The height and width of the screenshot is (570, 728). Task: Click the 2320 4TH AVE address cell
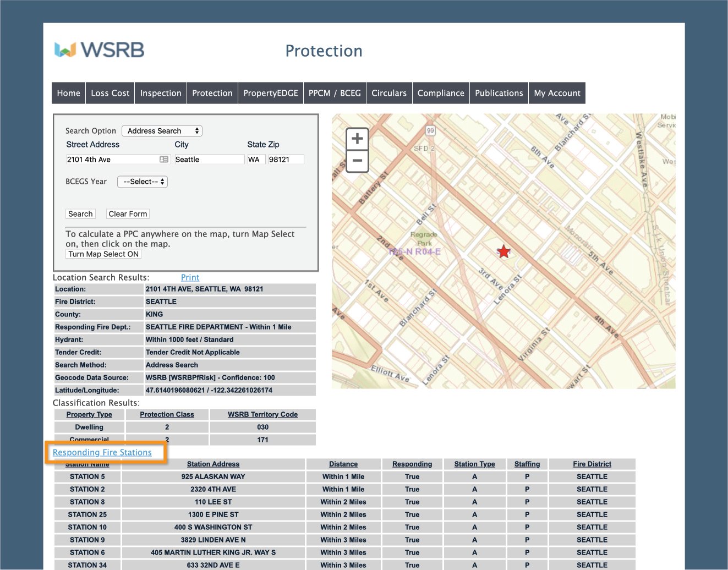213,489
